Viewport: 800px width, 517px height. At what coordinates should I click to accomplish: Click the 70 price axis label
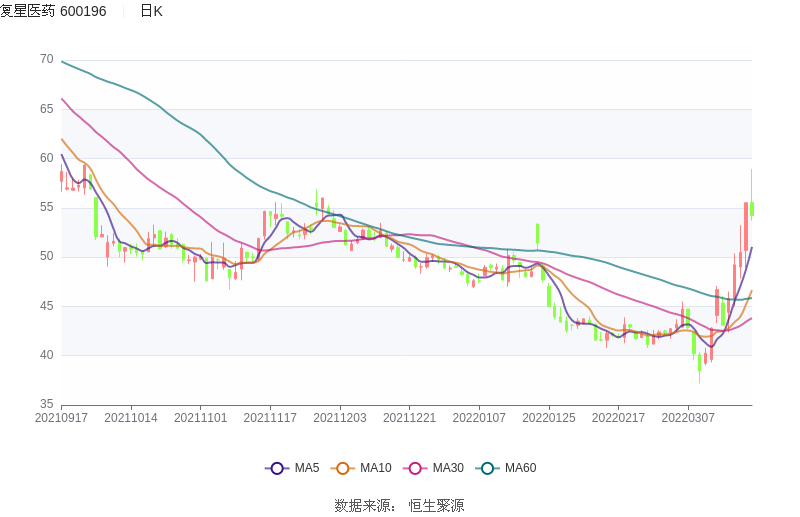click(46, 59)
